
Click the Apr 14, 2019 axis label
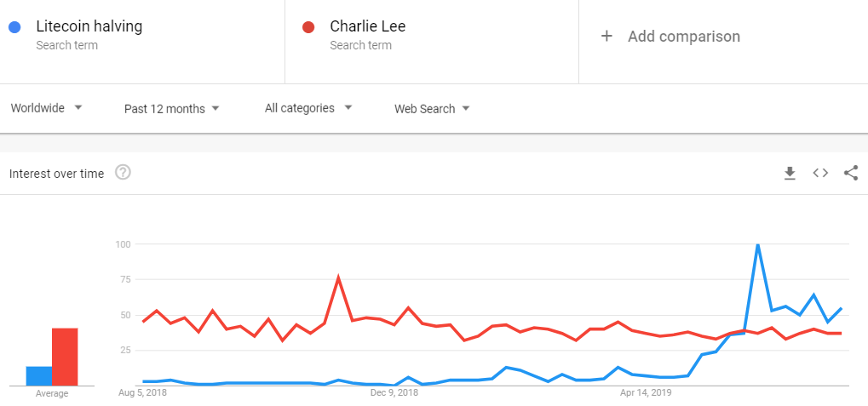[x=645, y=393]
